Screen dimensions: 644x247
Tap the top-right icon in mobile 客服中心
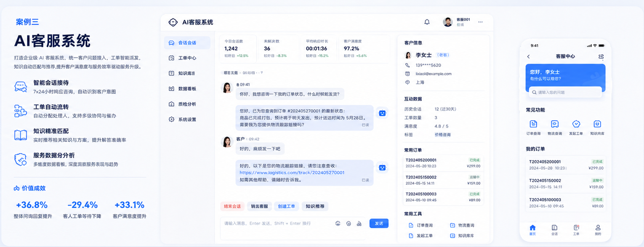click(x=601, y=56)
